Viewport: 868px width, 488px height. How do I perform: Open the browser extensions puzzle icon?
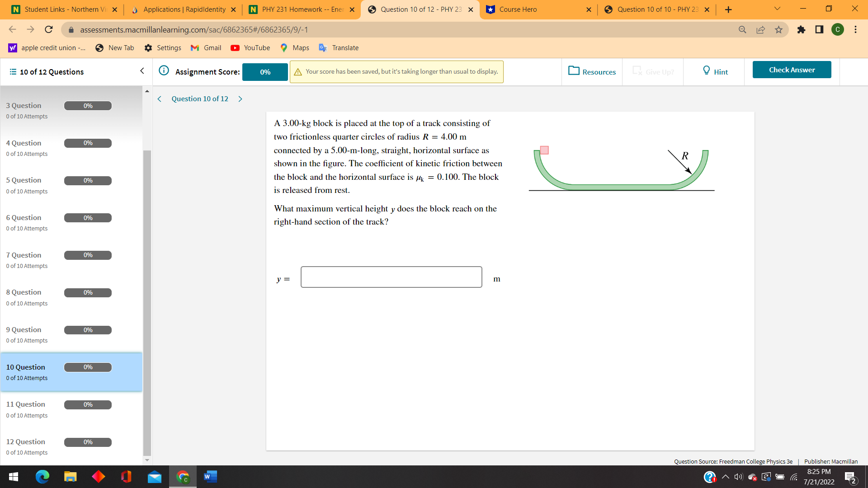pyautogui.click(x=802, y=29)
